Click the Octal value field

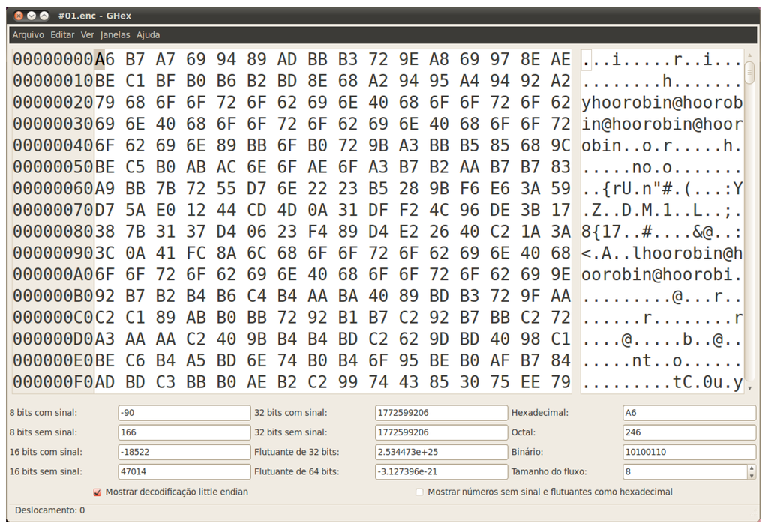[688, 432]
